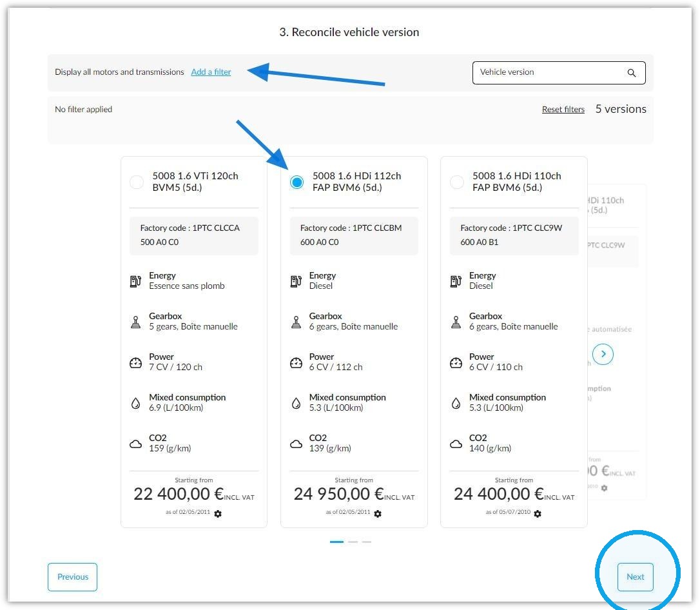Click the Add a filter link

(x=211, y=72)
